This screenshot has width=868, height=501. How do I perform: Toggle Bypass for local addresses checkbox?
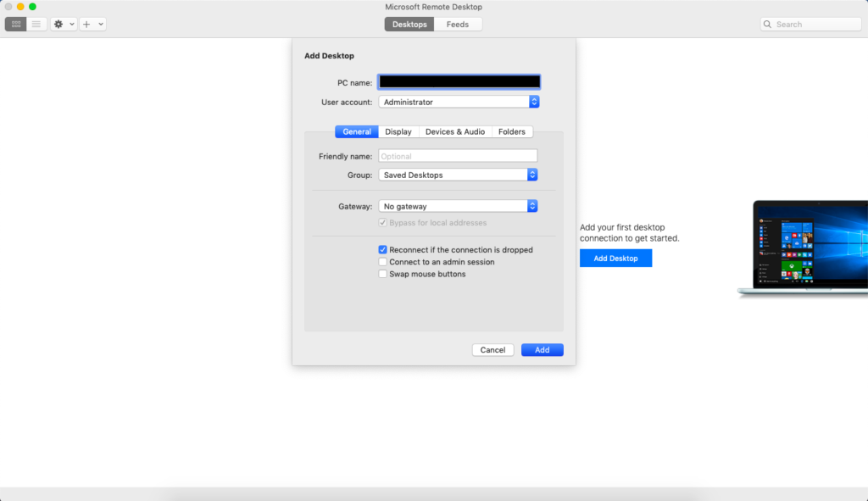[x=382, y=223]
